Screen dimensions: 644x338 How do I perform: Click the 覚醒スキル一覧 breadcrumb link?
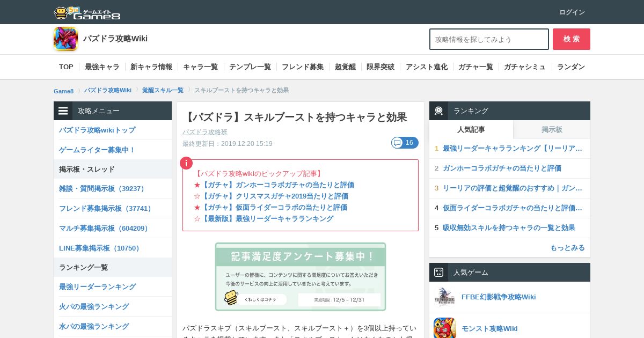point(163,90)
